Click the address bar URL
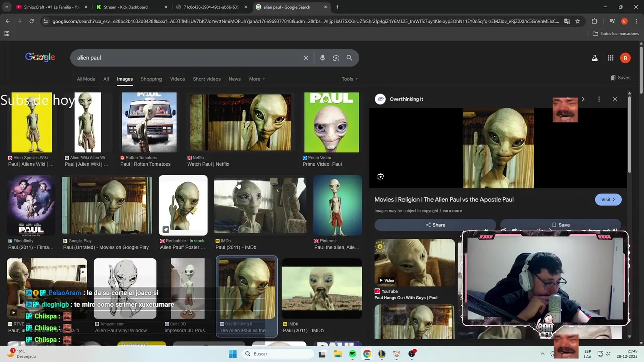The image size is (644, 362). (305, 21)
